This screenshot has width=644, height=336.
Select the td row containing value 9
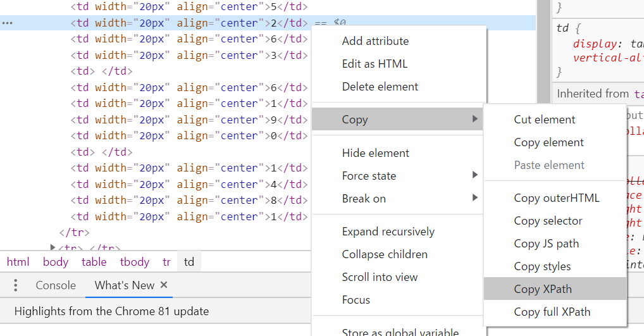[x=190, y=120]
